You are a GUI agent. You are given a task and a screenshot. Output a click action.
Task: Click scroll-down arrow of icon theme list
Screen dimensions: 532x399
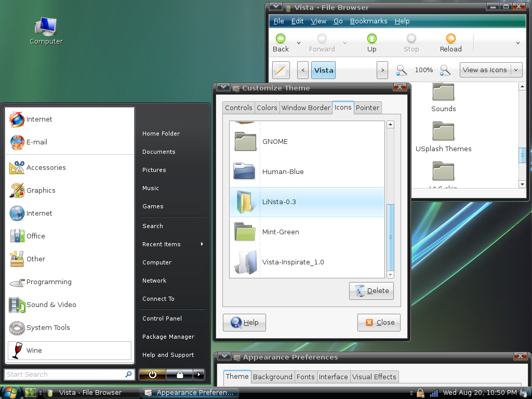[390, 274]
